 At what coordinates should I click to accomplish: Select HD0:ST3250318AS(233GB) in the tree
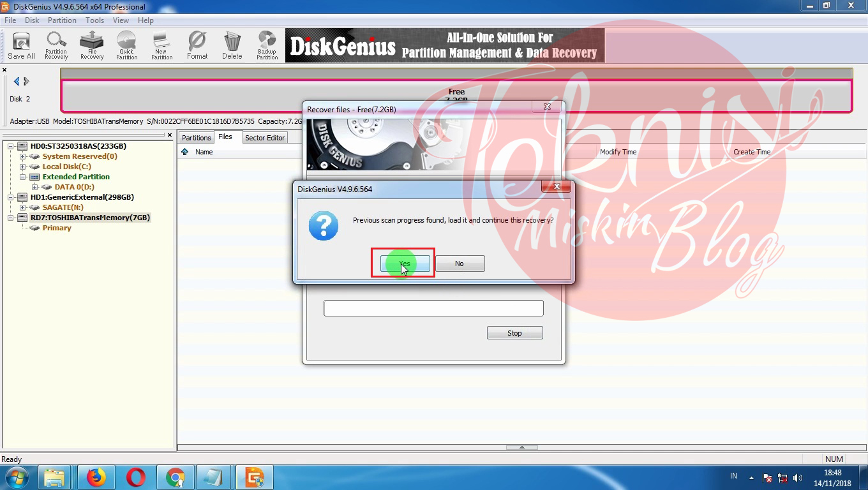click(78, 146)
